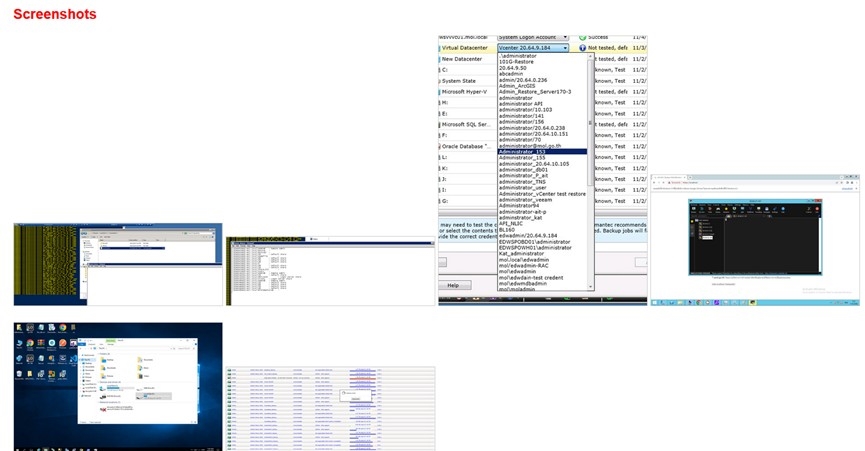
Task: Select the Virtual Datacenter row
Action: coord(465,48)
